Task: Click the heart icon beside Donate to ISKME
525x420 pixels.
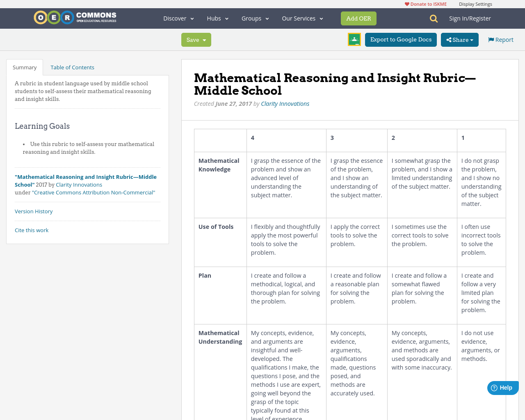Action: tap(407, 3)
